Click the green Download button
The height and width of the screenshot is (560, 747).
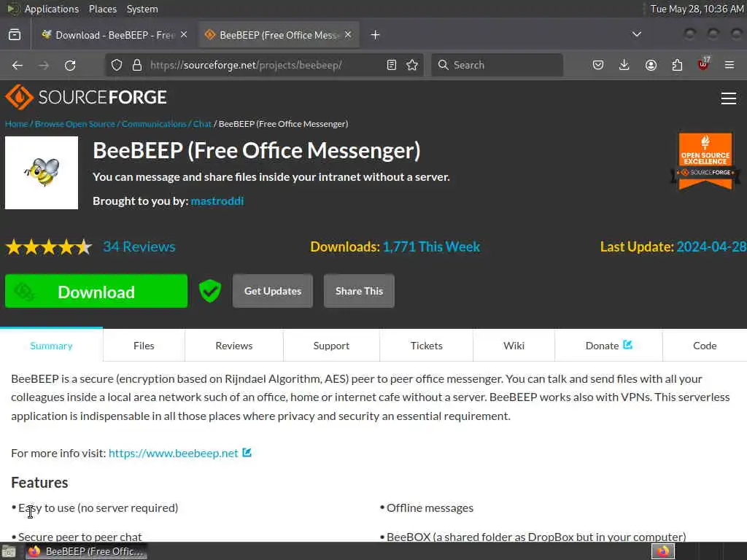pos(96,291)
